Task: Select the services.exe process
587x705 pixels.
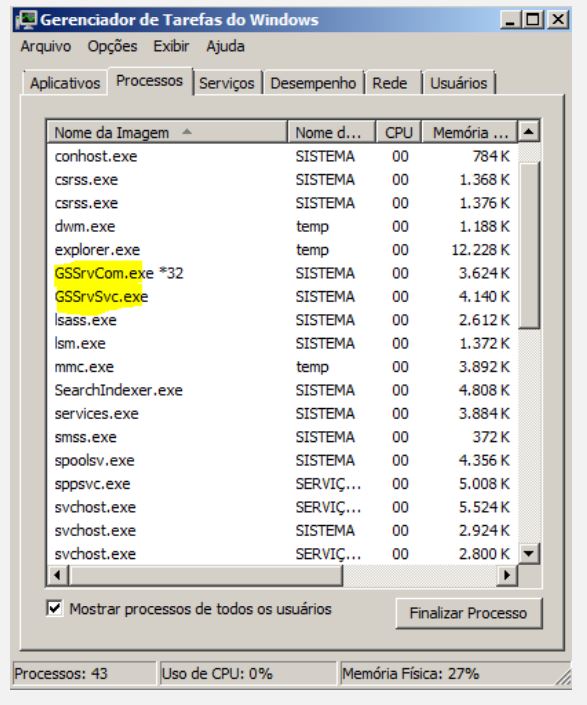Action: pos(282,414)
